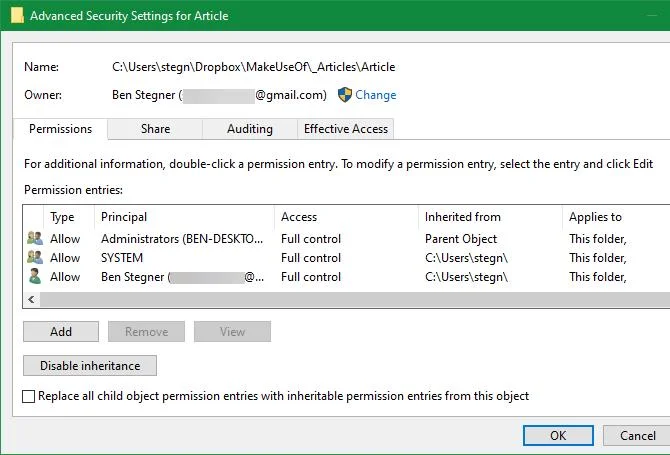670x455 pixels.
Task: Click the horizontal scrollbar track
Action: [355, 299]
